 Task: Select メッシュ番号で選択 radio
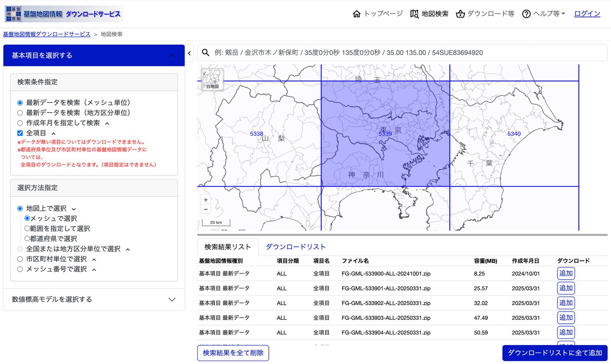click(x=20, y=269)
